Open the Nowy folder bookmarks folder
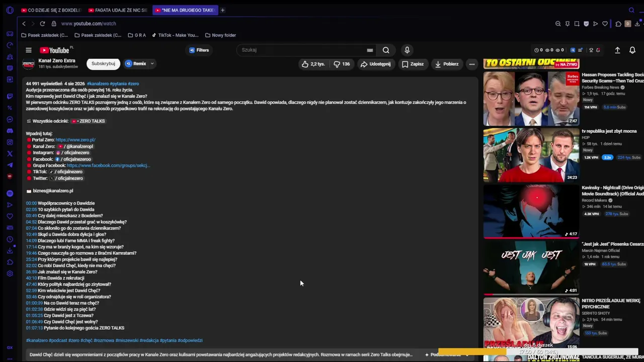 pos(220,35)
